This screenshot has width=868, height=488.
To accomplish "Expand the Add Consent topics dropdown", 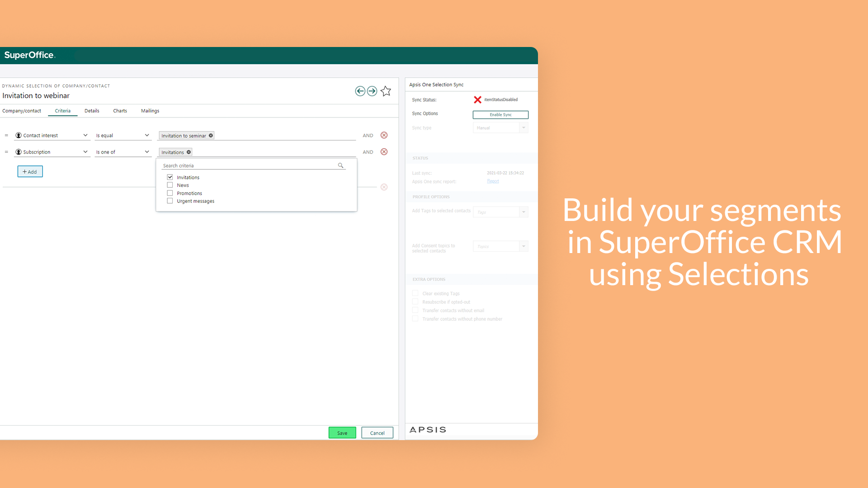I will click(524, 246).
